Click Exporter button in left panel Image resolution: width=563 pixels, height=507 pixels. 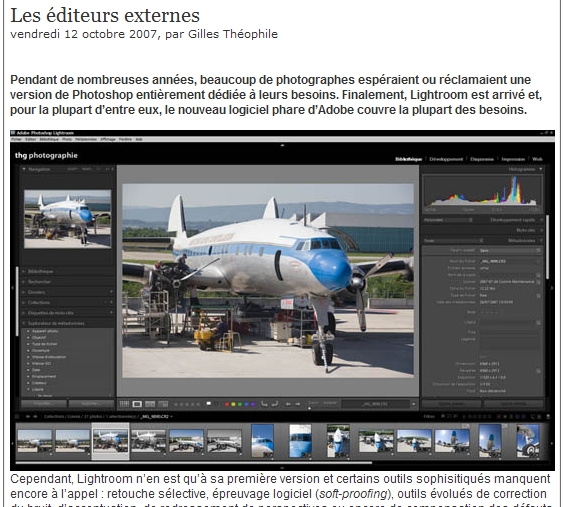click(x=91, y=404)
